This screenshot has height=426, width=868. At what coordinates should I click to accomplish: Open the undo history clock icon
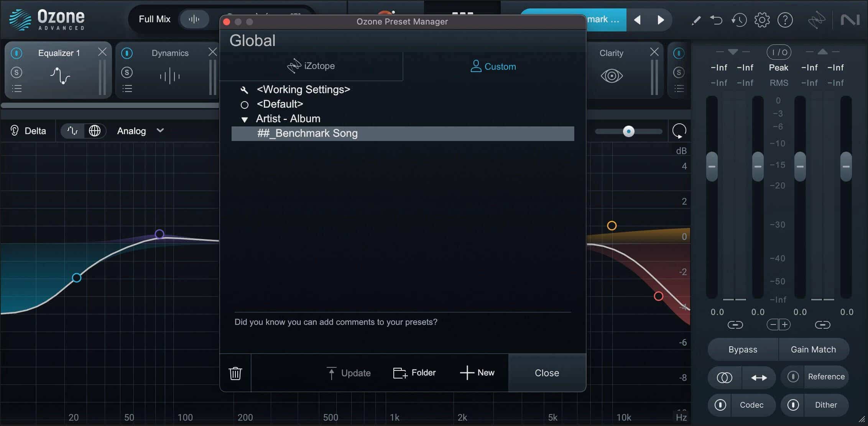coord(739,20)
